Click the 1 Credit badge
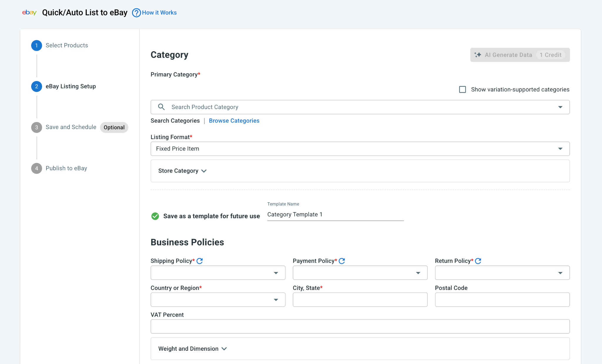Screen dimensions: 602x364 click(550, 55)
